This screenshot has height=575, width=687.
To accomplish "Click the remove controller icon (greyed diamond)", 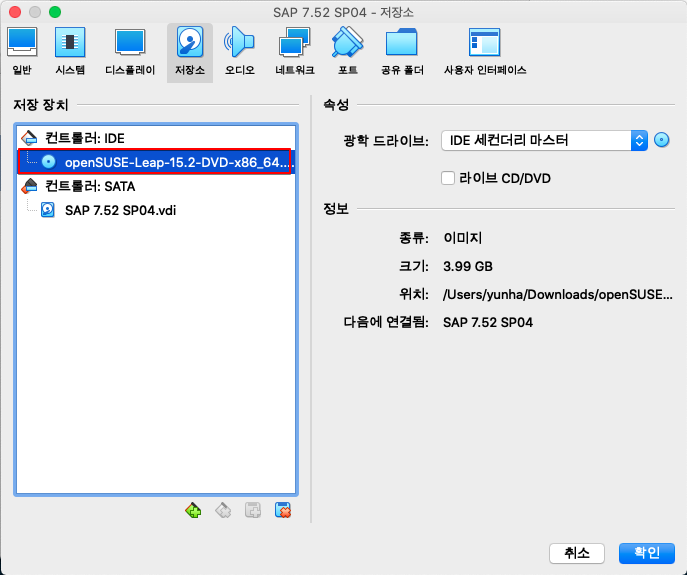I will (223, 511).
